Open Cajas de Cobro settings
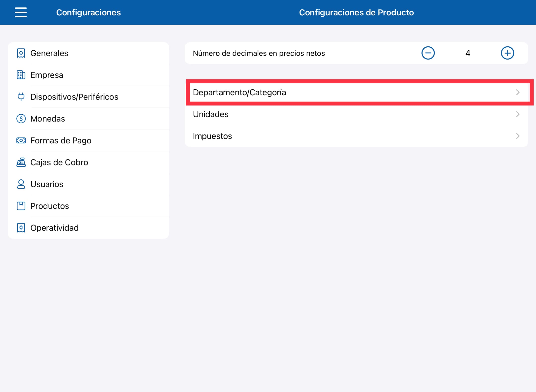Image resolution: width=536 pixels, height=392 pixels. (89, 162)
